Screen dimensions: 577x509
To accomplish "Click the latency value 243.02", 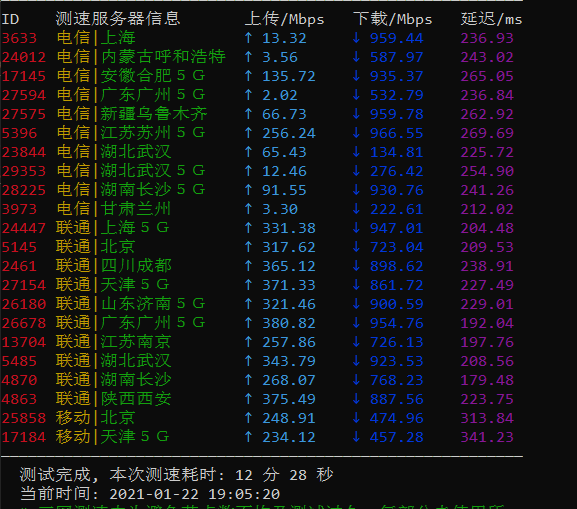I will [x=487, y=57].
